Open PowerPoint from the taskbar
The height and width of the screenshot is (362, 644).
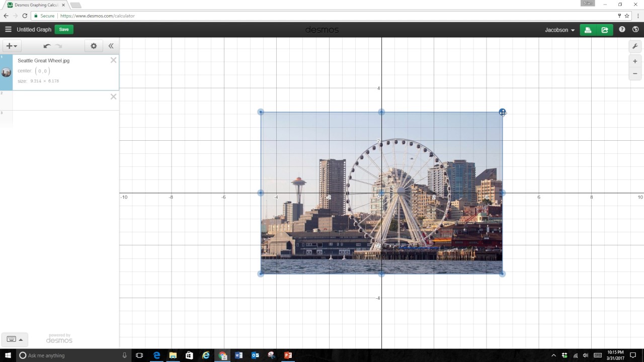[x=288, y=355]
